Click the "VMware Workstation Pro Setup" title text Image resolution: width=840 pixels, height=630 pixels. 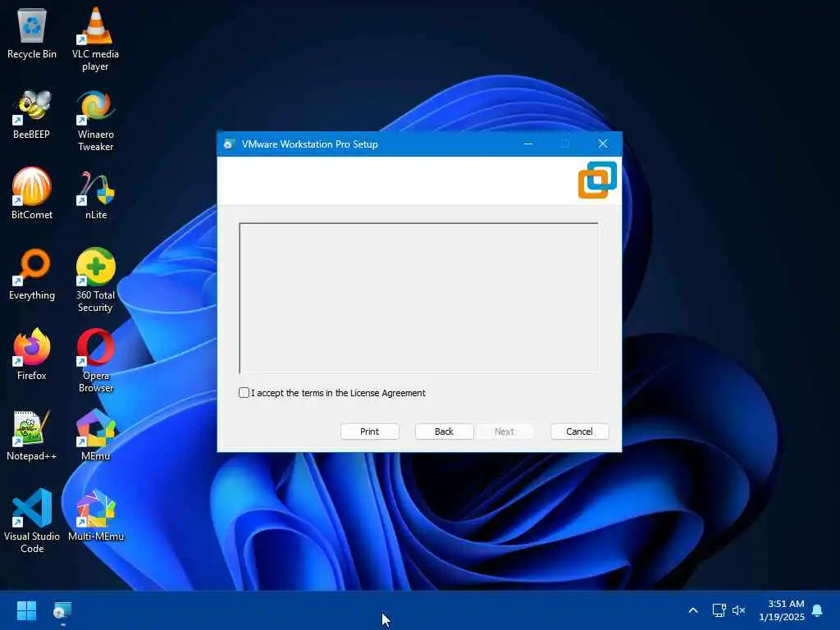coord(309,144)
